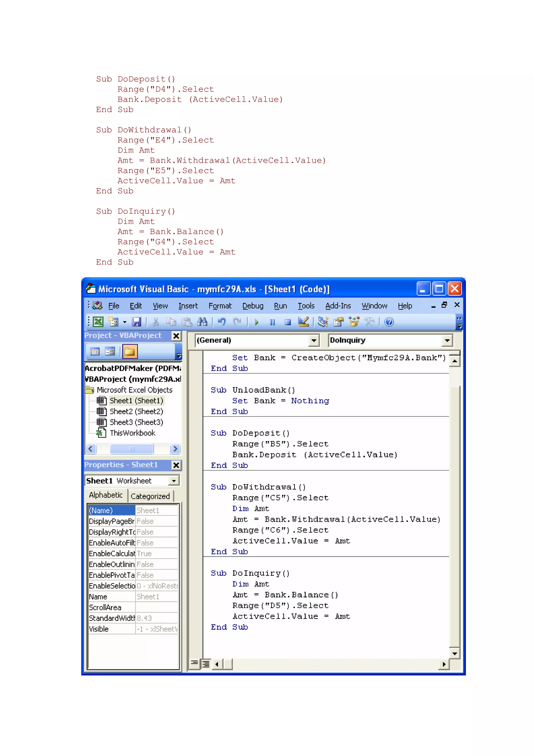Image resolution: width=534 pixels, height=756 pixels.
Task: Open the (General) object dropdown
Action: point(314,340)
